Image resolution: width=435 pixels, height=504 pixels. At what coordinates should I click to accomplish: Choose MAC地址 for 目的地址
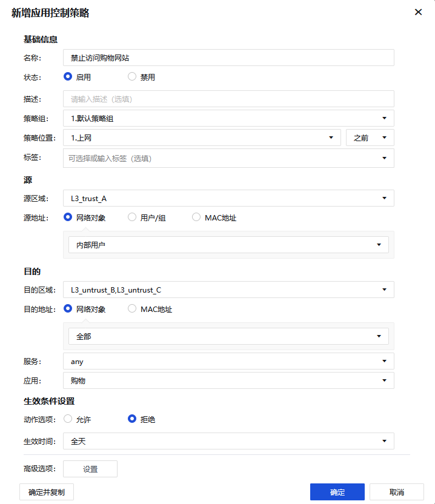pos(132,308)
